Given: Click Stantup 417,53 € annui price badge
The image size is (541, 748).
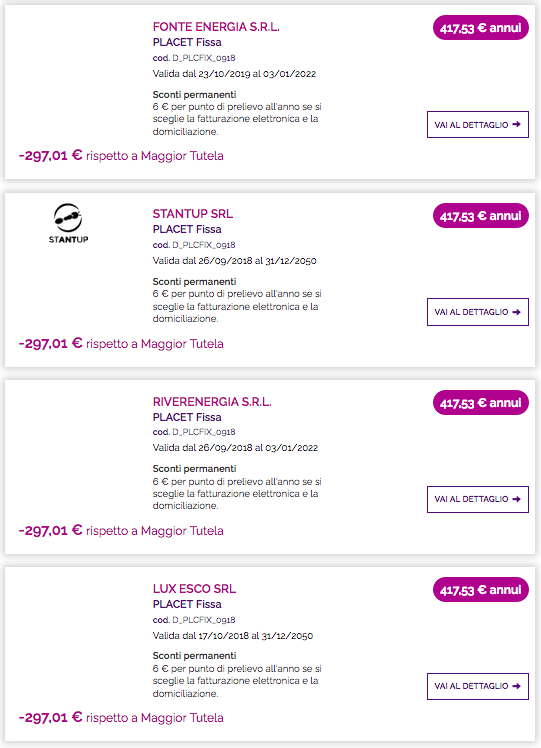Looking at the screenshot, I should (x=481, y=216).
